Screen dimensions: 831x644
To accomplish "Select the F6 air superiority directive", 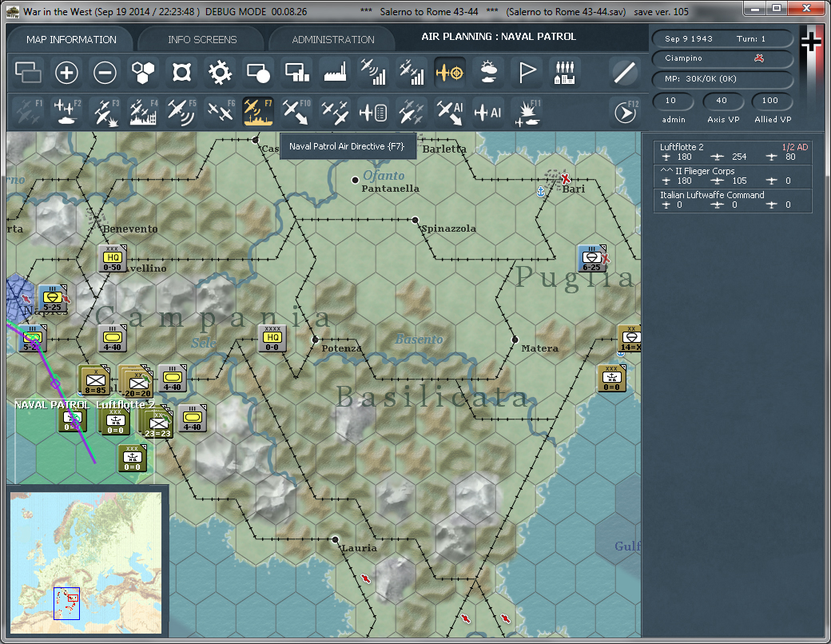I will coord(220,112).
